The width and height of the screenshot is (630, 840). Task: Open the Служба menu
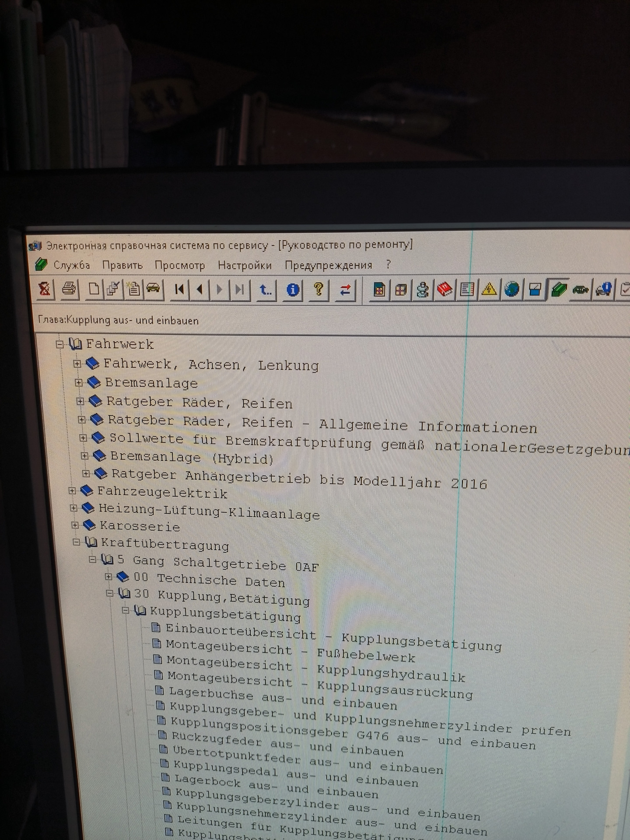[x=71, y=265]
